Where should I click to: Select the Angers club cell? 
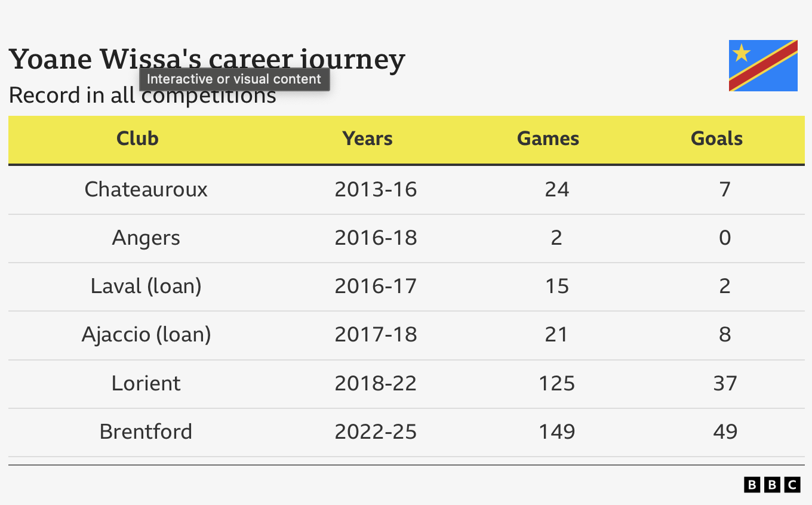point(146,238)
